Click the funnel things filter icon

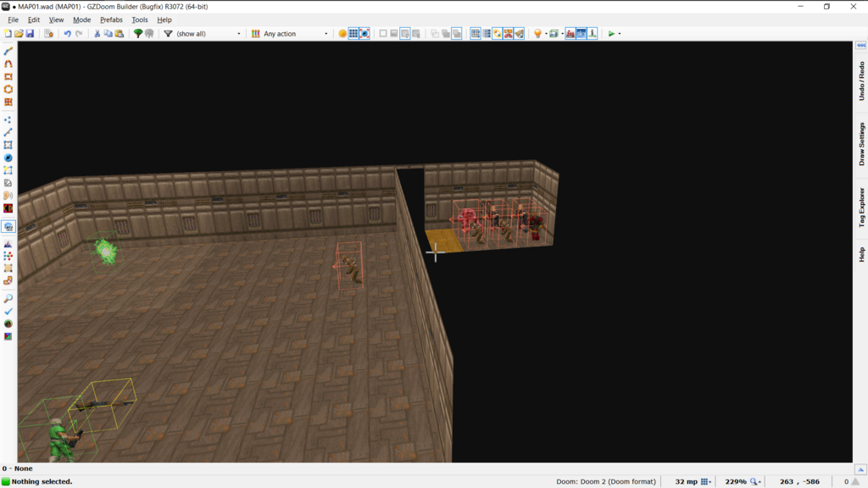169,34
